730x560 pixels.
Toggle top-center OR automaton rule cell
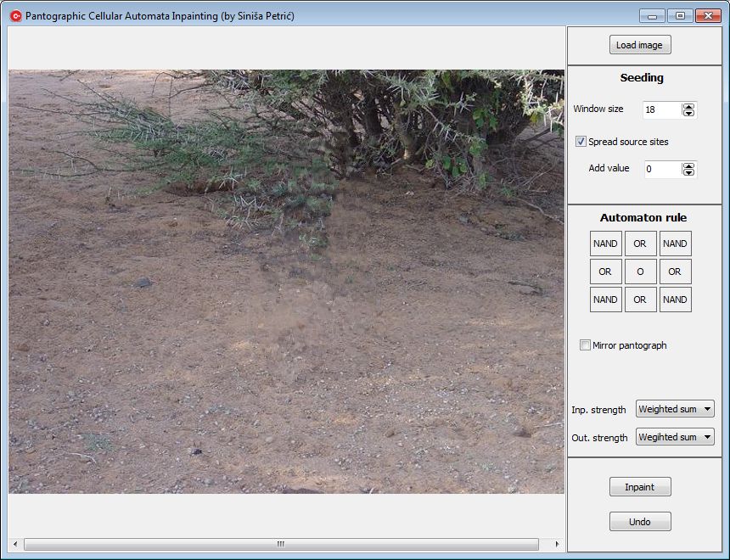[x=640, y=244]
